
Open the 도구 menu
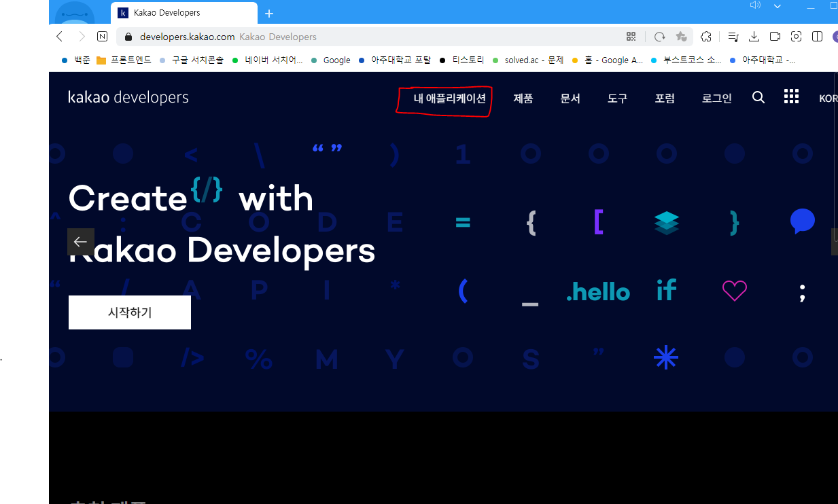(x=617, y=98)
